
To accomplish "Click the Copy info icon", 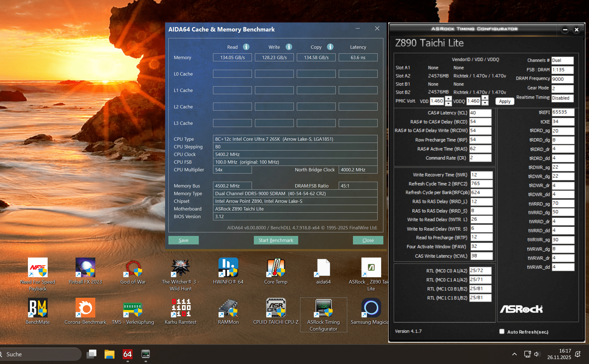I will click(330, 47).
